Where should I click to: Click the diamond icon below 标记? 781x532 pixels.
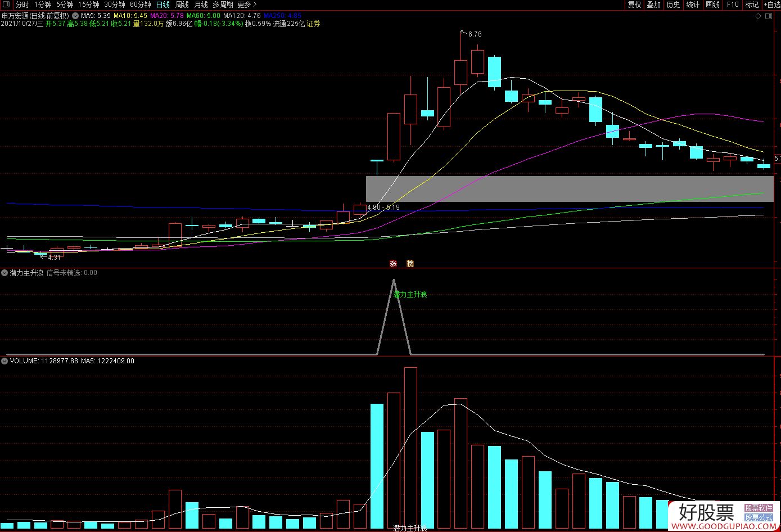point(758,16)
